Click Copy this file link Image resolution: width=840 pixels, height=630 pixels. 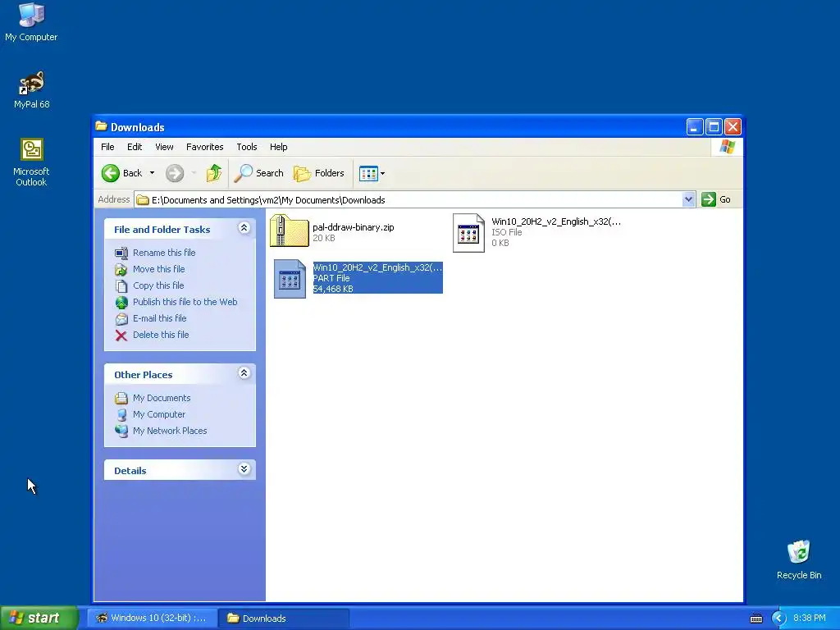point(158,286)
